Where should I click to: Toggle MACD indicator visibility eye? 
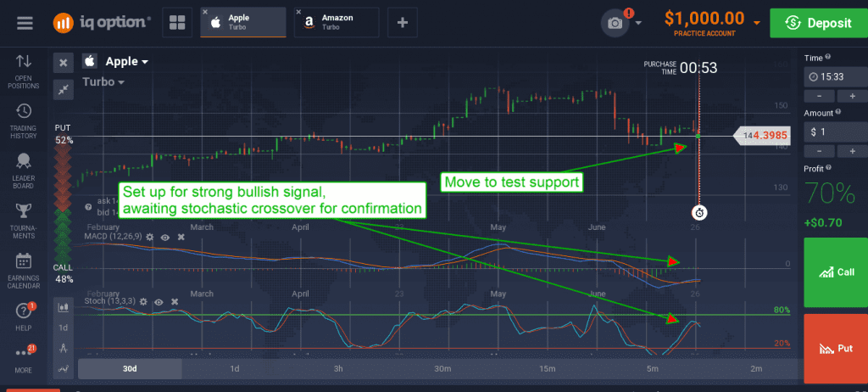[x=165, y=237]
